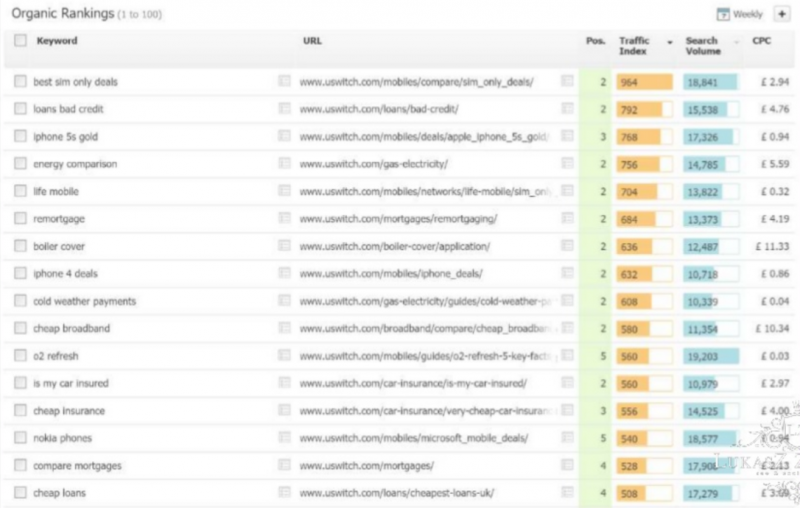Viewport: 800px width, 508px height.
Task: Check the iphone 5s gold row
Action: (x=20, y=136)
